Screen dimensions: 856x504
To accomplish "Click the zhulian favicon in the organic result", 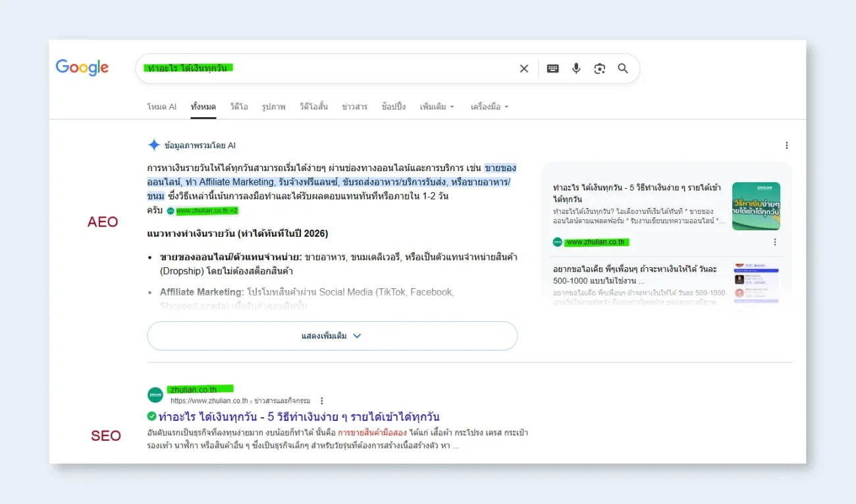I will click(155, 395).
